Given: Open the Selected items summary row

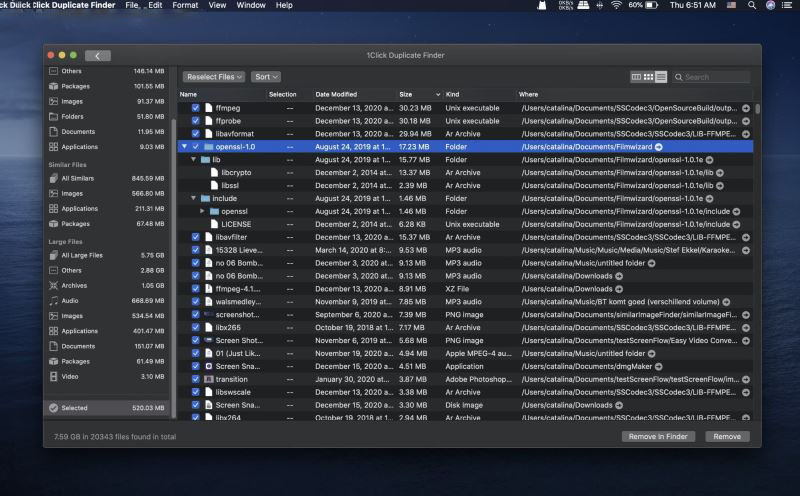Looking at the screenshot, I should [x=107, y=408].
